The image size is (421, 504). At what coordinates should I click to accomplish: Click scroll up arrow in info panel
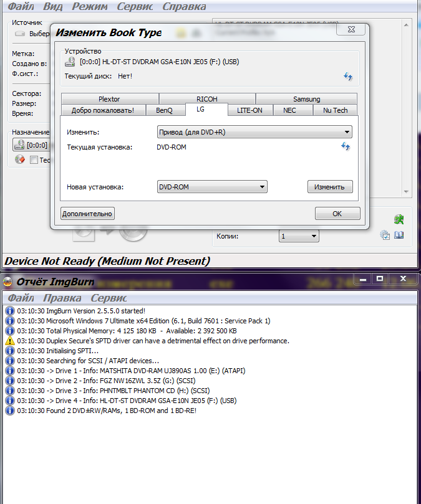click(x=406, y=25)
